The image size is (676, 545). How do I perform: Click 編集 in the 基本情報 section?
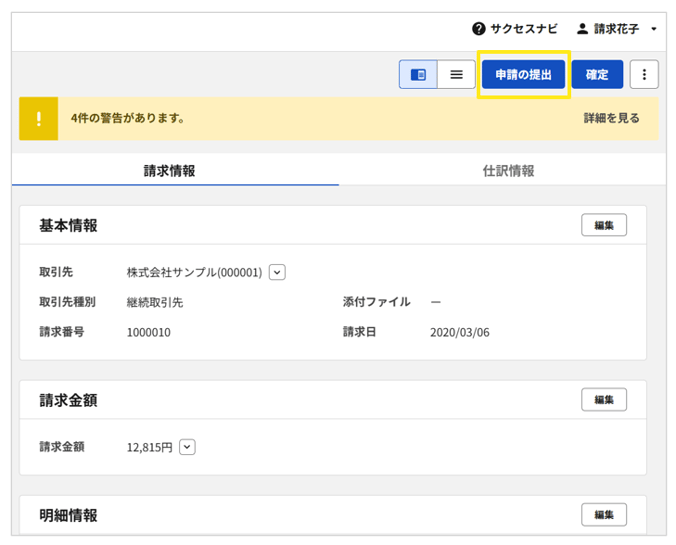tap(604, 225)
